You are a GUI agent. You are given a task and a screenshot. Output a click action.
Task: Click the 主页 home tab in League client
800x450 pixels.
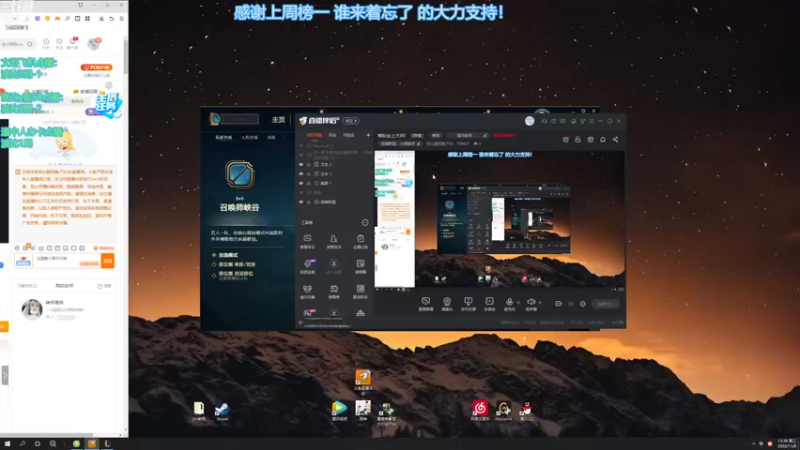coord(278,119)
